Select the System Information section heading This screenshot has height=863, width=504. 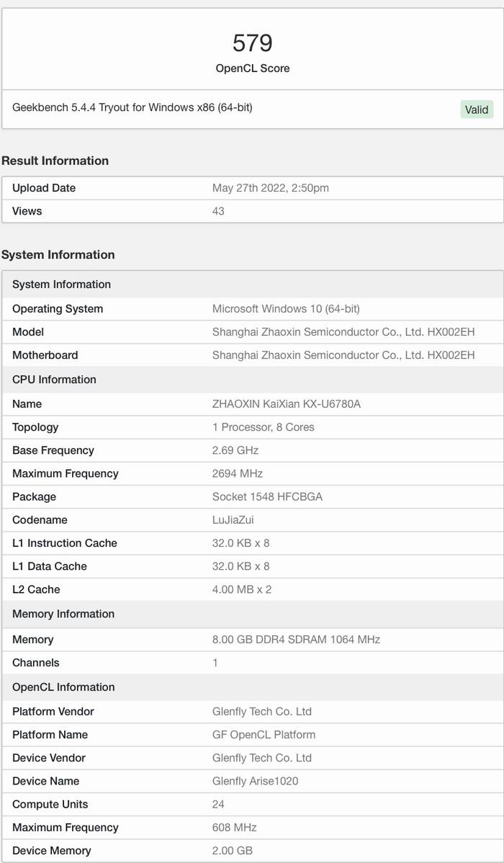pyautogui.click(x=58, y=254)
